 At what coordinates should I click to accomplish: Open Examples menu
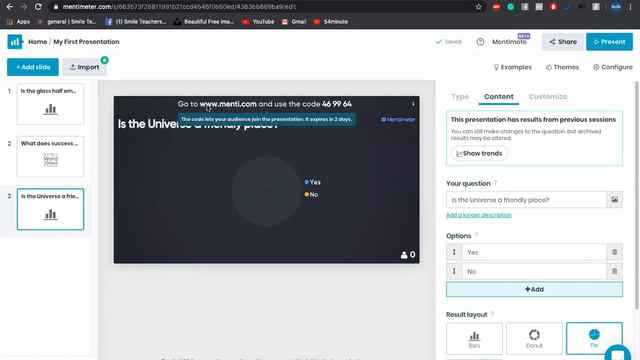tap(513, 67)
